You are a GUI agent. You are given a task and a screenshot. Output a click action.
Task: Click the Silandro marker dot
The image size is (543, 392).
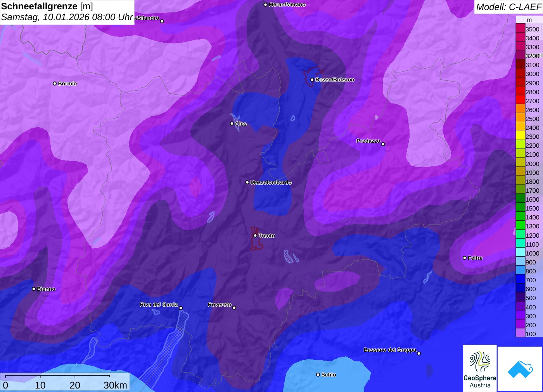[162, 21]
